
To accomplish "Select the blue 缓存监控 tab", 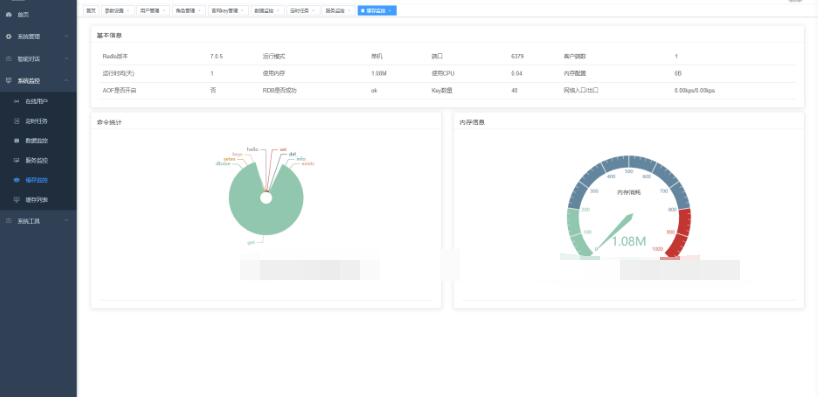I will (377, 11).
